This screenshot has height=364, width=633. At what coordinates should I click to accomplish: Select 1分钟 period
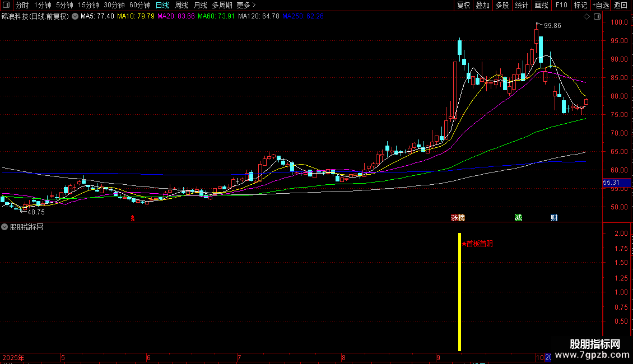pos(43,5)
